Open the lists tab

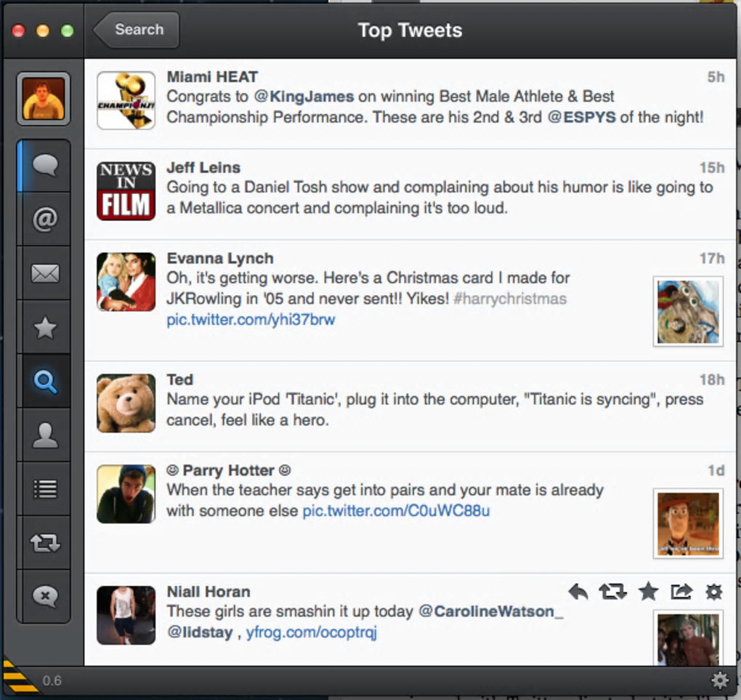point(44,488)
